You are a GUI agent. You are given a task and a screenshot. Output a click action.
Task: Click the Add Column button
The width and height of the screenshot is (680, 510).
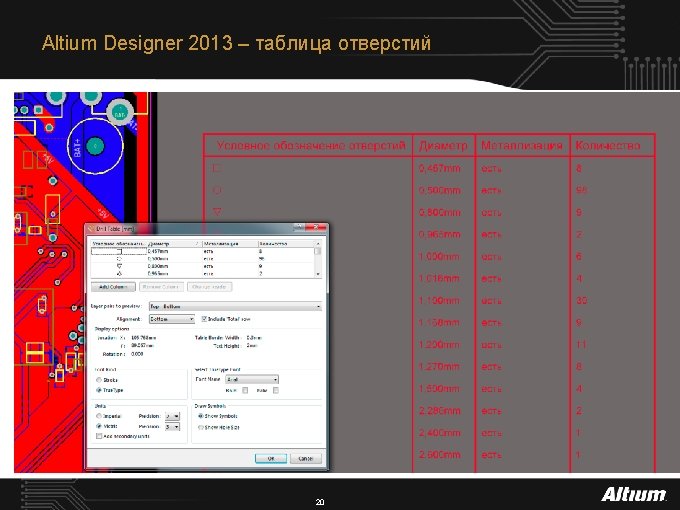(x=113, y=287)
